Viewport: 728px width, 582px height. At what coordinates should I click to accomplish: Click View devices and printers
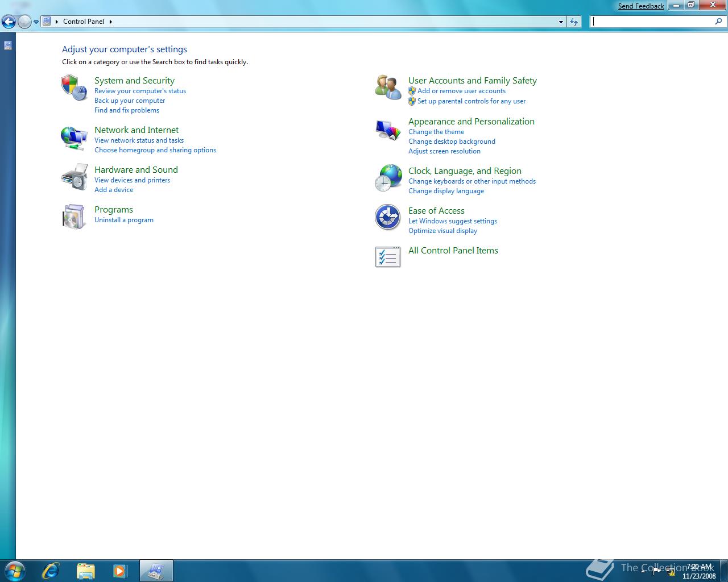coord(132,180)
